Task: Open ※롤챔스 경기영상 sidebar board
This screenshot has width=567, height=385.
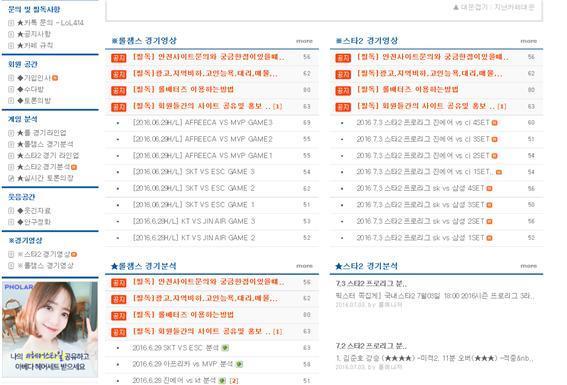Action: click(45, 265)
